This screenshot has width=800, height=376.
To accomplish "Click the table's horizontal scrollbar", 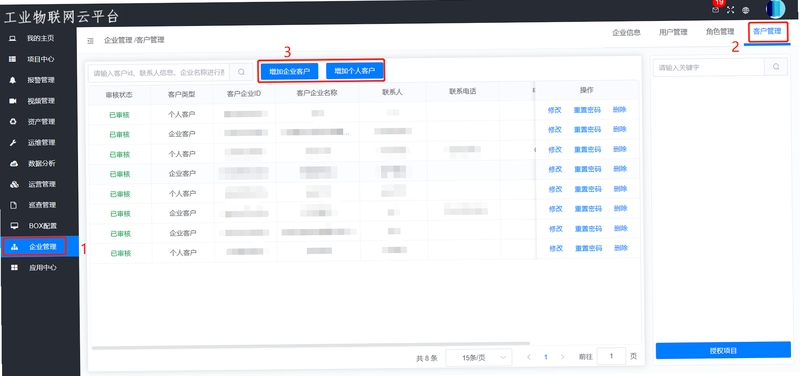I will [311, 347].
